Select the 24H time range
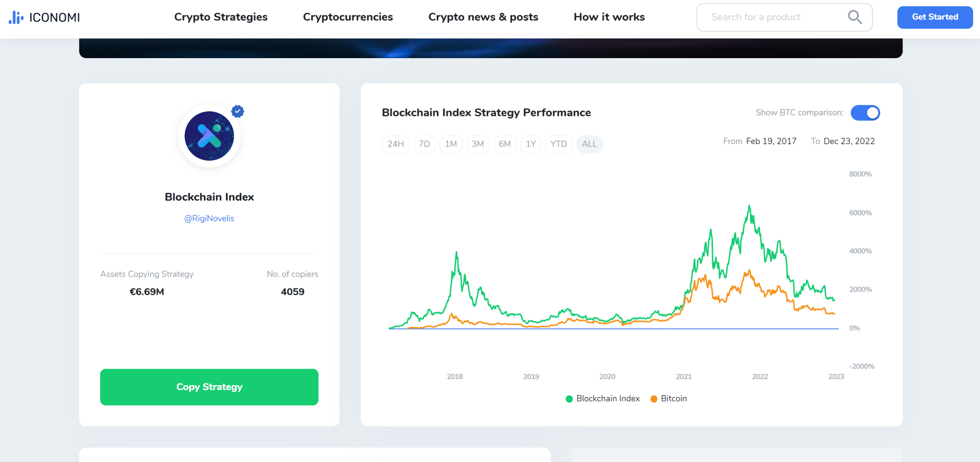The height and width of the screenshot is (462, 980). [395, 144]
